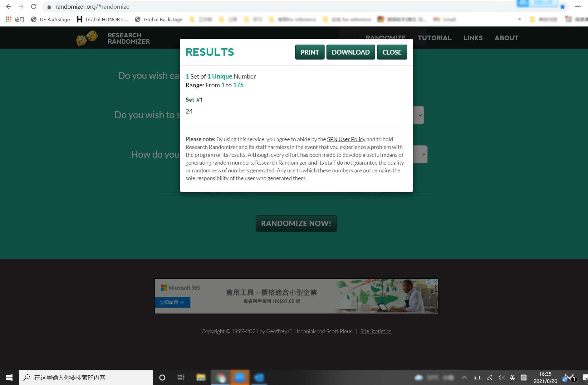Go to the TUTORIAL section
This screenshot has width=588, height=385.
point(434,38)
